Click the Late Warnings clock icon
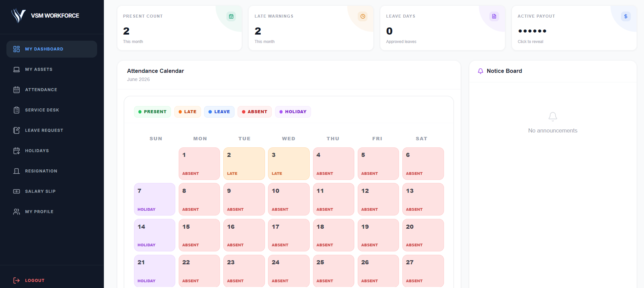 pos(363,16)
